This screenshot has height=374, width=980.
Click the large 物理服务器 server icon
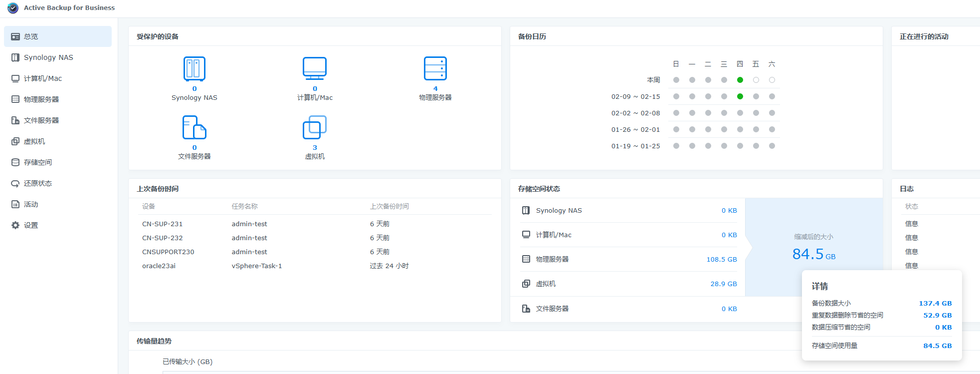pyautogui.click(x=435, y=68)
